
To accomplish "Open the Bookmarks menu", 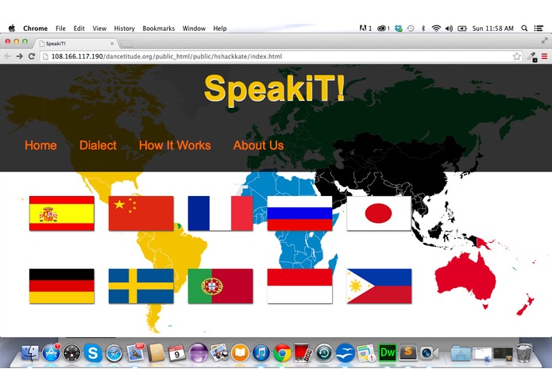I will coord(158,28).
